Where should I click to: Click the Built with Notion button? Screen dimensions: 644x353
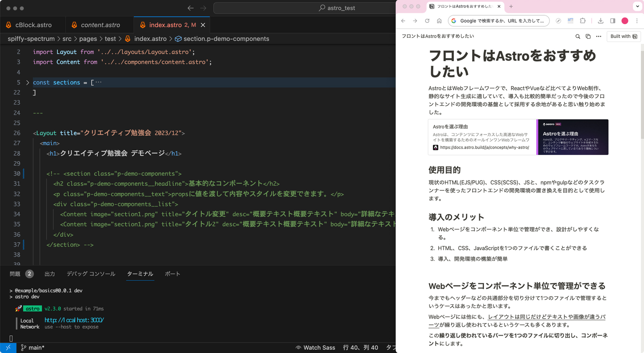(623, 36)
